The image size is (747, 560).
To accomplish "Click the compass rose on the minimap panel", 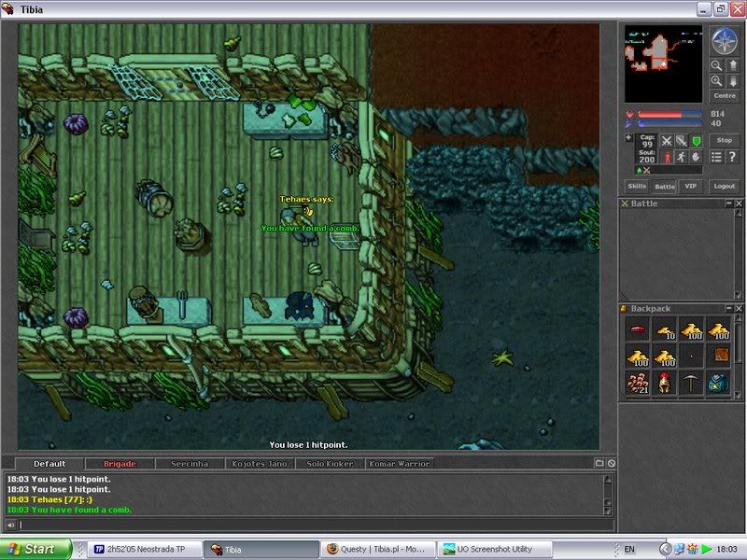I will [x=725, y=41].
